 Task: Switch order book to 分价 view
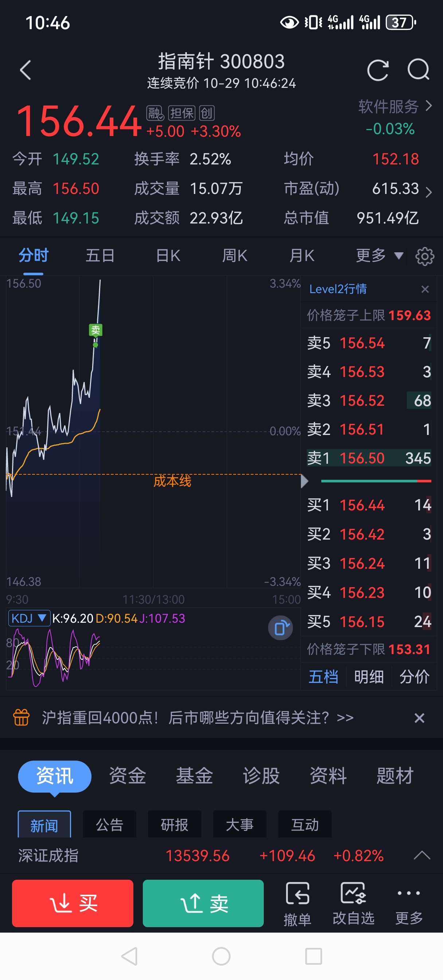(x=414, y=677)
